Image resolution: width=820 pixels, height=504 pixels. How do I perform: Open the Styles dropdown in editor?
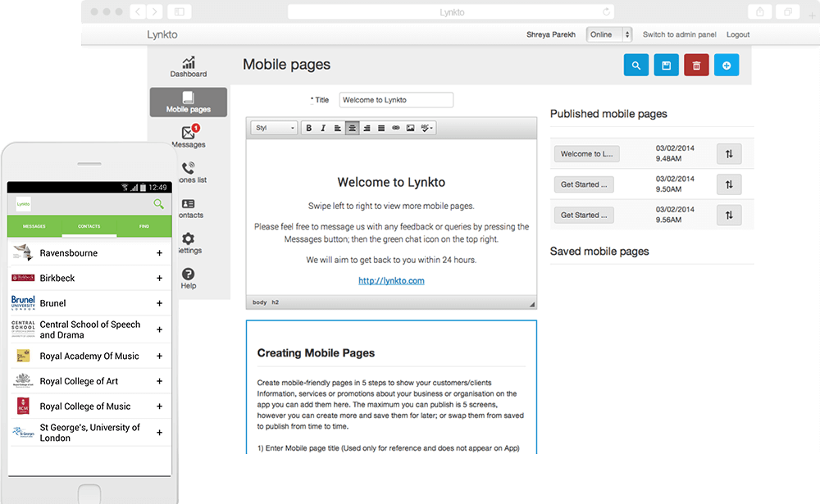point(274,128)
